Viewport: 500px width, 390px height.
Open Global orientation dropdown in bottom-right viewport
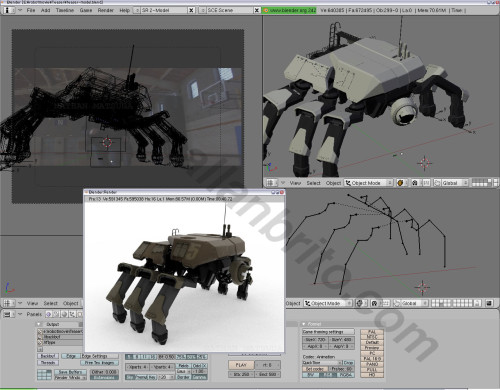(414, 303)
